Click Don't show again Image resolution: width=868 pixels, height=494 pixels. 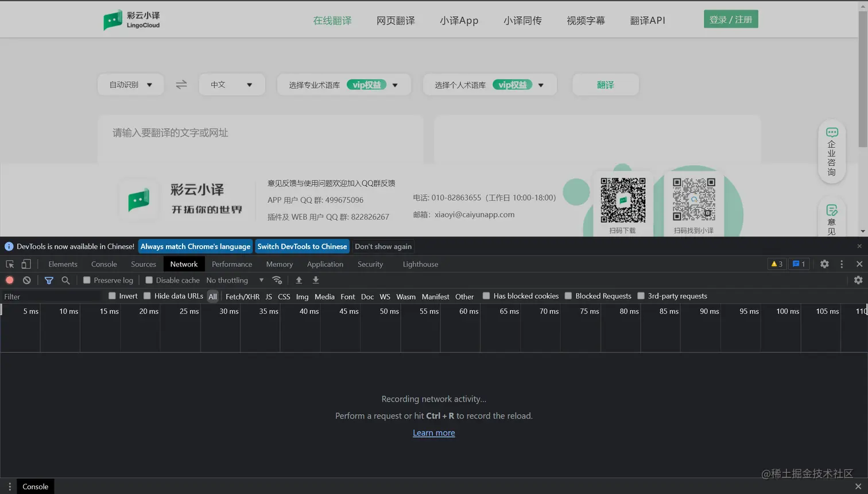tap(383, 246)
